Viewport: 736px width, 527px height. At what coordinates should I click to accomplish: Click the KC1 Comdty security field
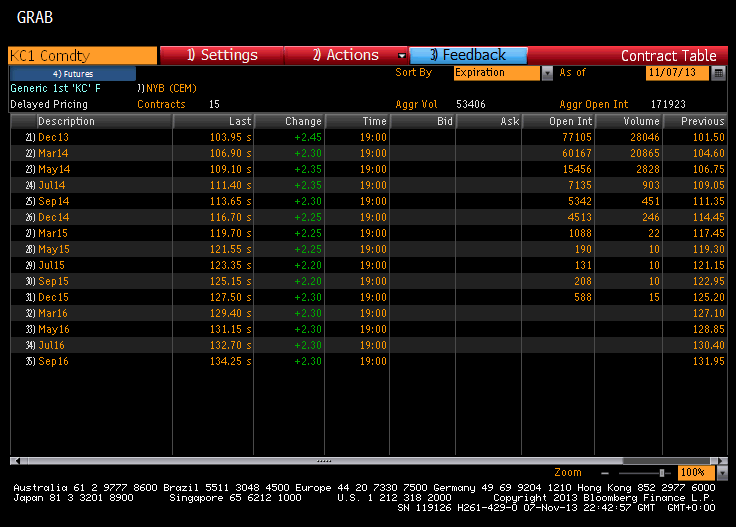tap(83, 55)
